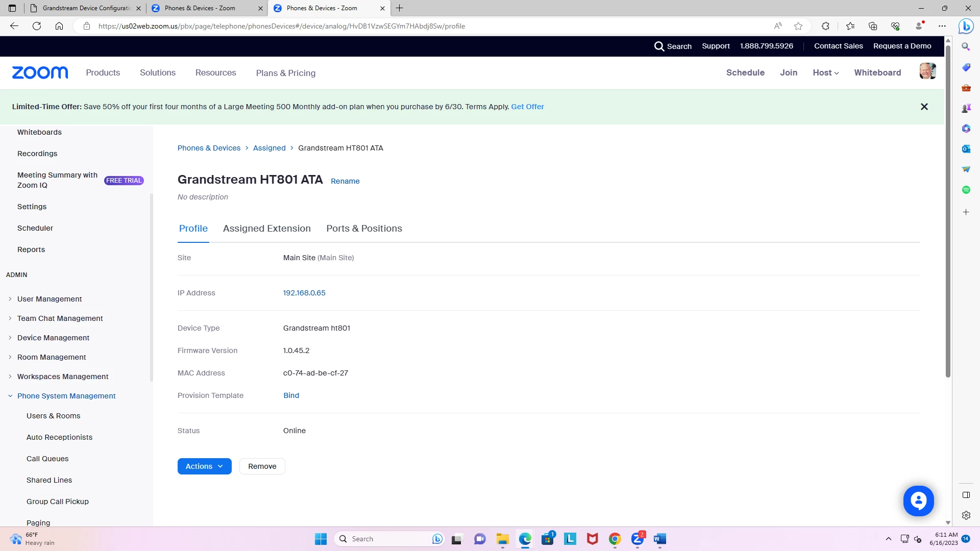Open the 192.168.0.65 IP address link
This screenshot has width=980, height=551.
pyautogui.click(x=304, y=293)
